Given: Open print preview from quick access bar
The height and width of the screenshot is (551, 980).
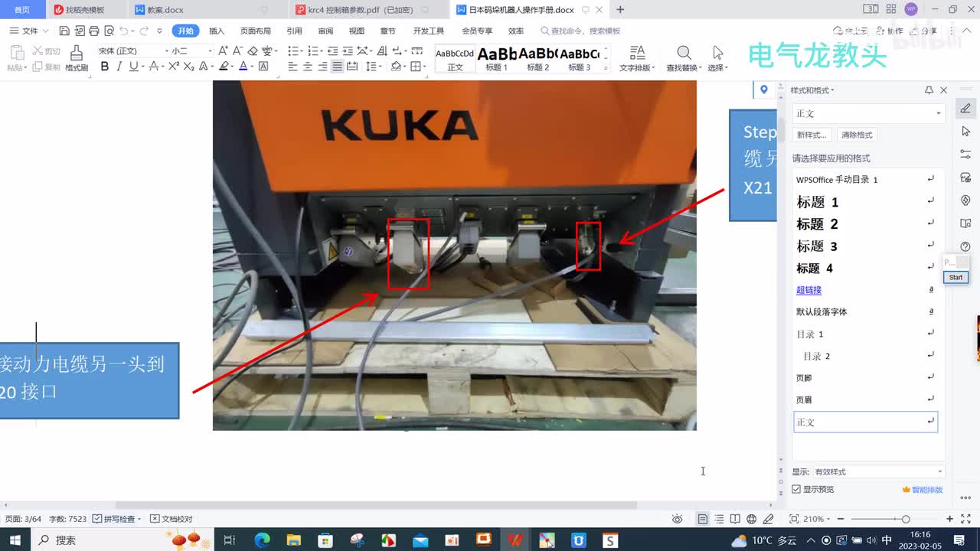Looking at the screenshot, I should pos(109,31).
